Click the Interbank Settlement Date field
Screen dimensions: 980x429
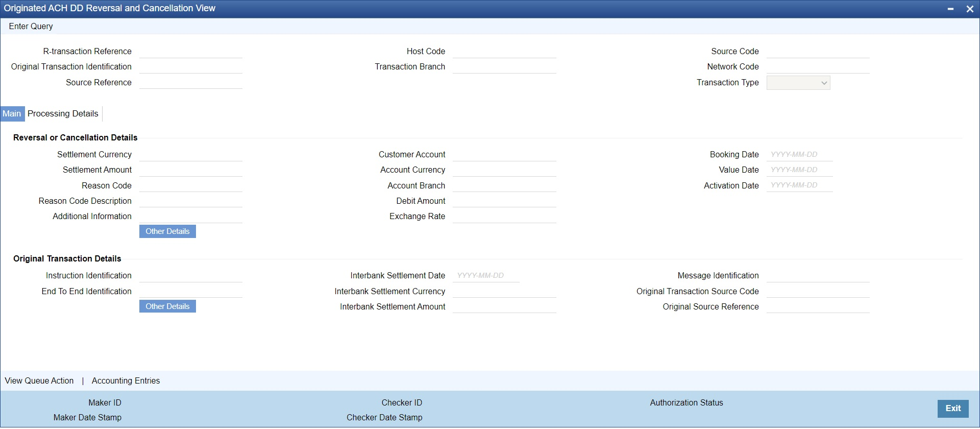tap(486, 276)
